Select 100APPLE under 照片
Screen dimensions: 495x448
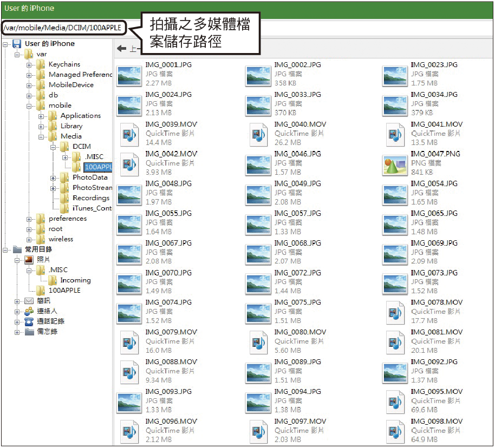point(64,290)
